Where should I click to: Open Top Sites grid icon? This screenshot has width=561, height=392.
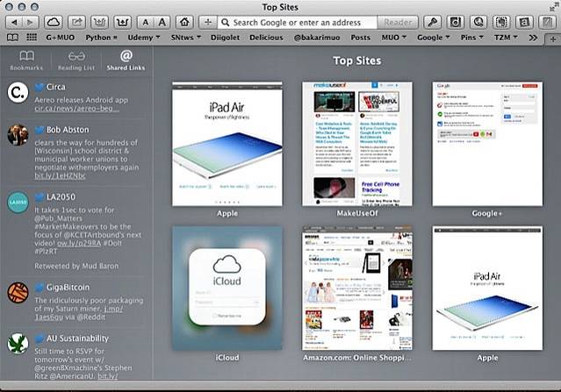[x=32, y=37]
